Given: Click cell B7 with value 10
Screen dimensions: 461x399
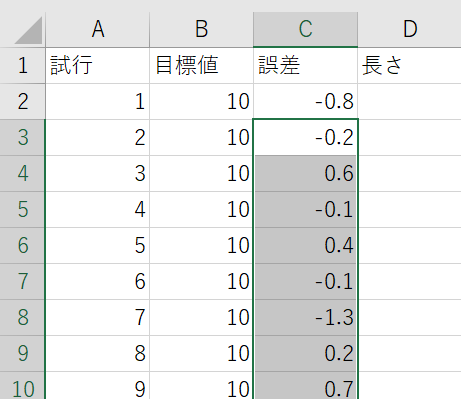Looking at the screenshot, I should click(201, 281).
